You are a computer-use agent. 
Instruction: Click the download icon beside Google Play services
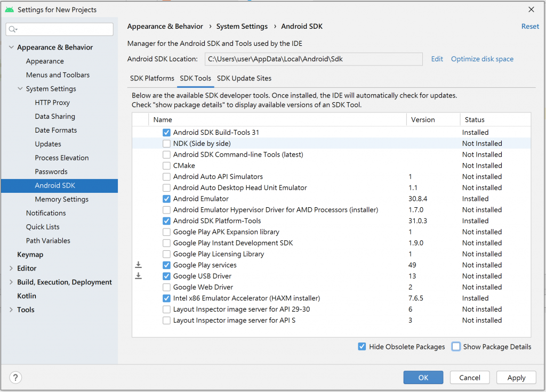139,265
